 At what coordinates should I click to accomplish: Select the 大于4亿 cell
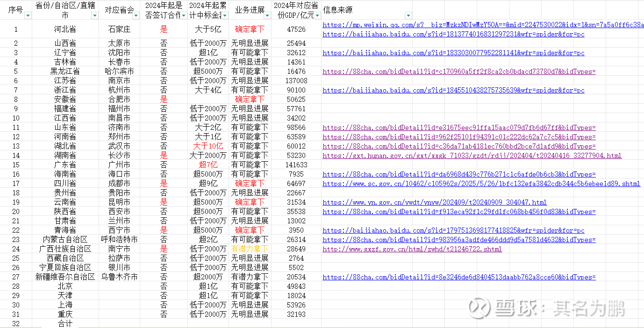pos(208,90)
